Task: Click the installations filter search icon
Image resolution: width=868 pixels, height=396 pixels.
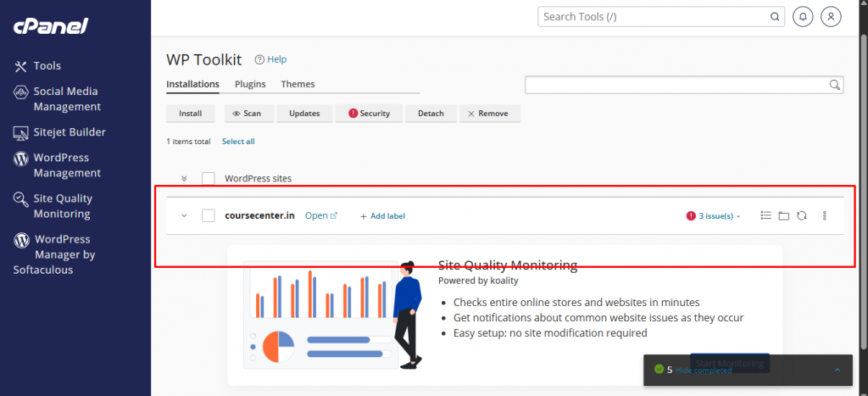Action: (834, 85)
